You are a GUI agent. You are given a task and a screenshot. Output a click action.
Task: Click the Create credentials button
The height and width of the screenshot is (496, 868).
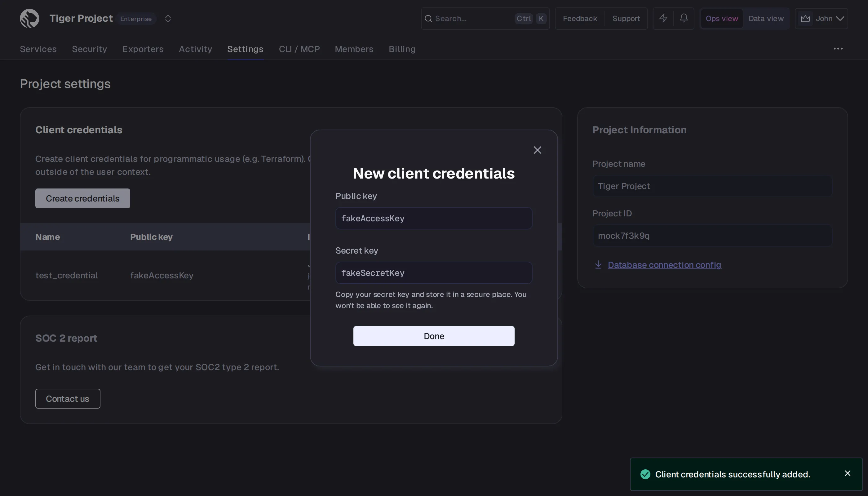click(x=82, y=198)
